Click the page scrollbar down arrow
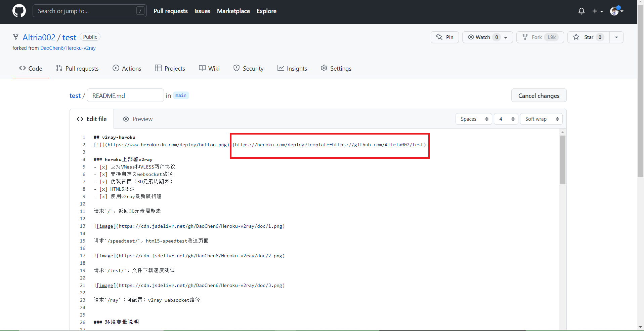644x331 pixels. coord(640,327)
